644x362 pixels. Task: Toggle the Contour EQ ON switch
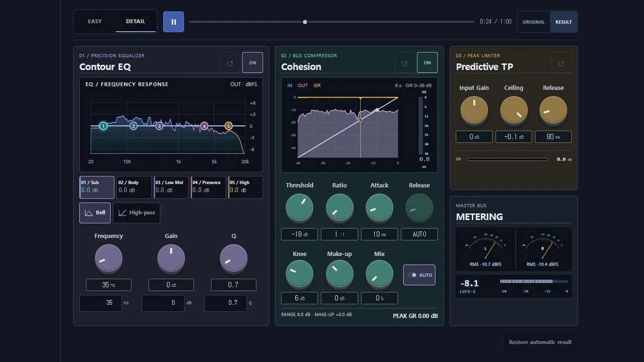pyautogui.click(x=253, y=63)
